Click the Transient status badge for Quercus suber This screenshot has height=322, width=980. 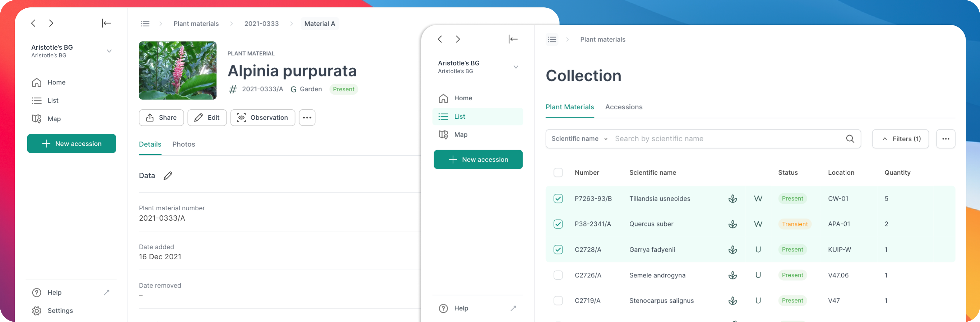[794, 224]
